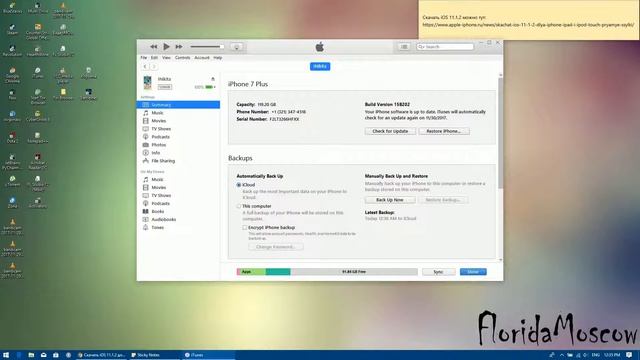Eject the iPhone with the eject icon

pyautogui.click(x=213, y=79)
